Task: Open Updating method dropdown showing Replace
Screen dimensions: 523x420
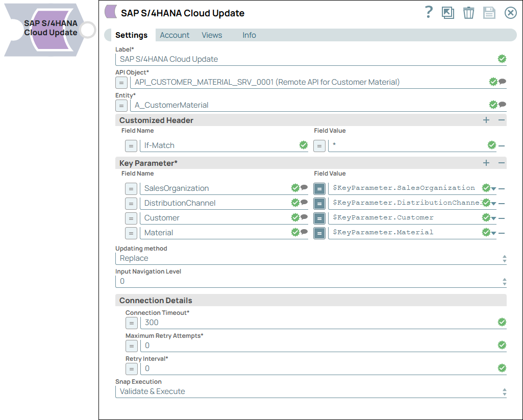Action: 311,258
